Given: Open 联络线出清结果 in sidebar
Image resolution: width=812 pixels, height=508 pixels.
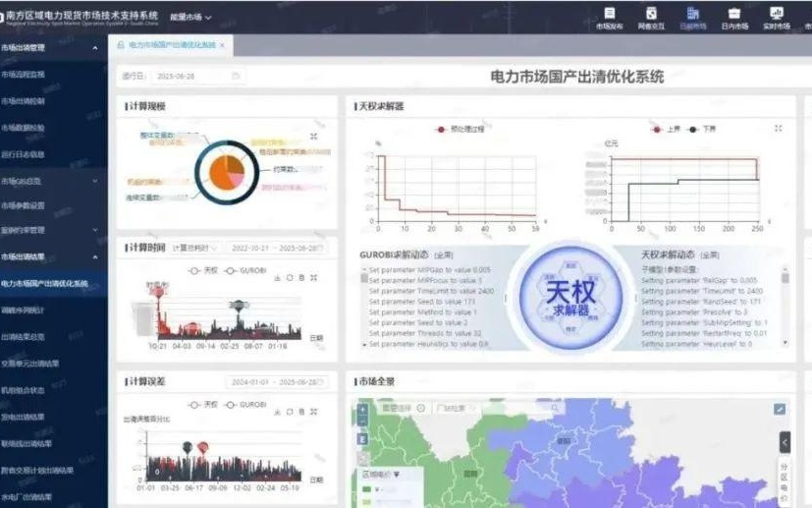Looking at the screenshot, I should (27, 444).
